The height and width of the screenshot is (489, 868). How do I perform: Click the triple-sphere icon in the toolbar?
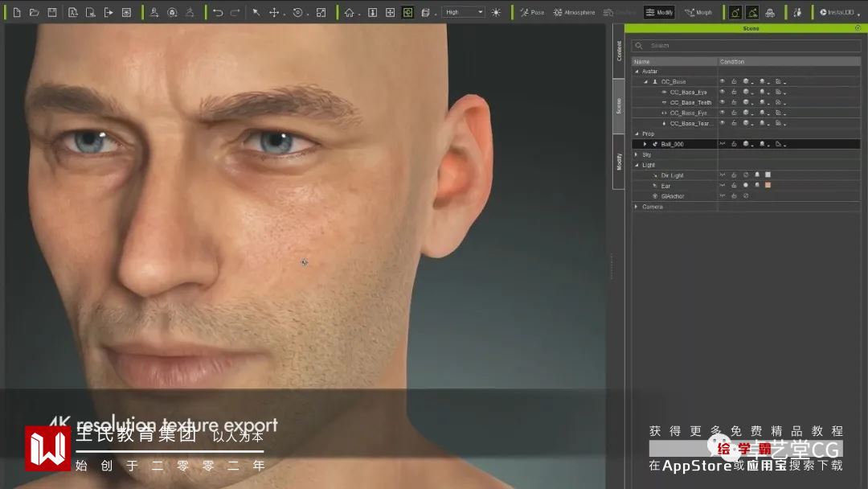tap(770, 12)
